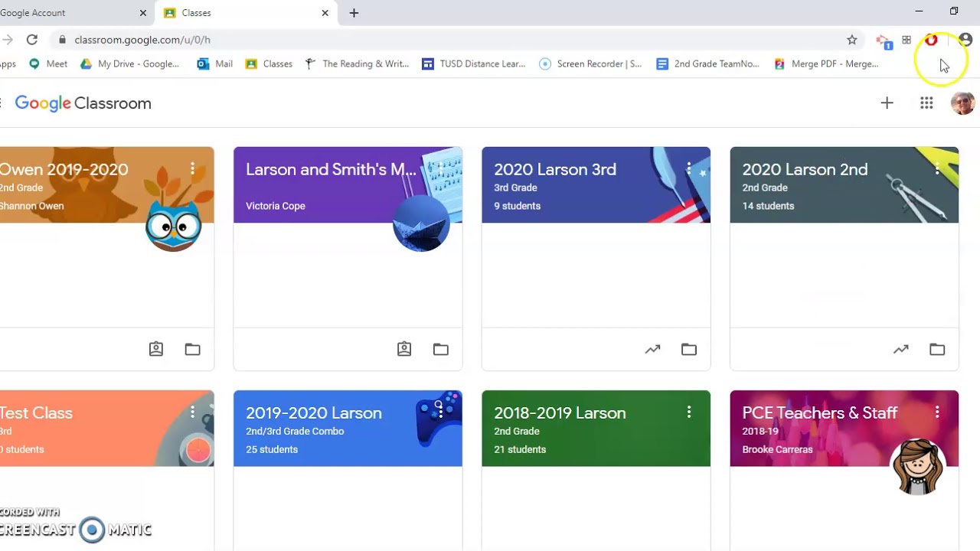Open more options on PCE Teachers & Staff card

937,412
